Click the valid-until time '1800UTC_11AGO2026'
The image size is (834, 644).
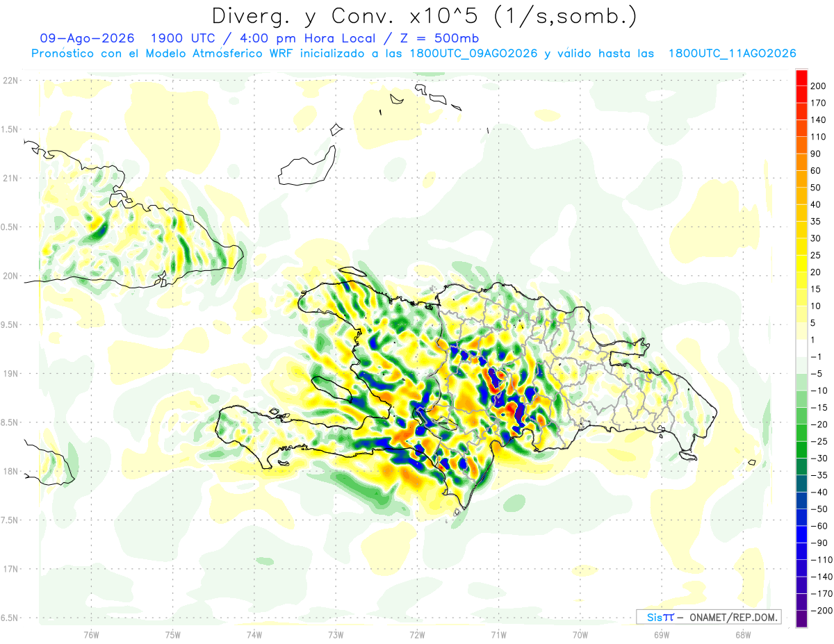point(732,53)
